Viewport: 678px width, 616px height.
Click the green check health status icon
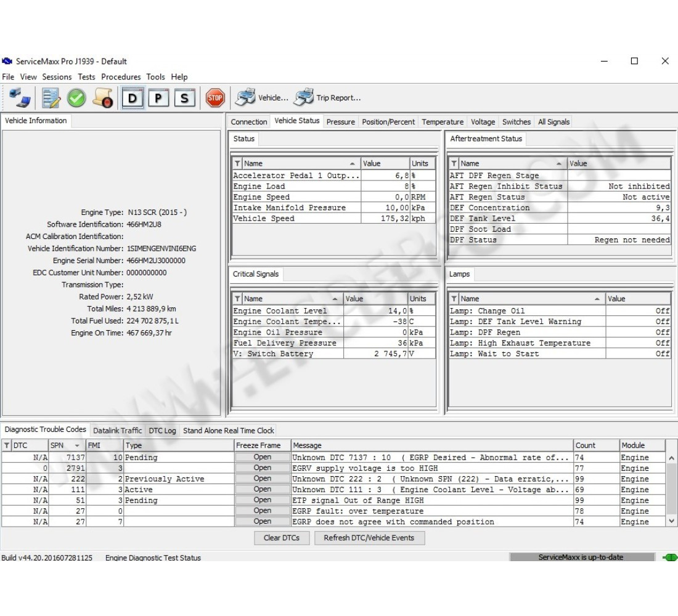point(76,97)
